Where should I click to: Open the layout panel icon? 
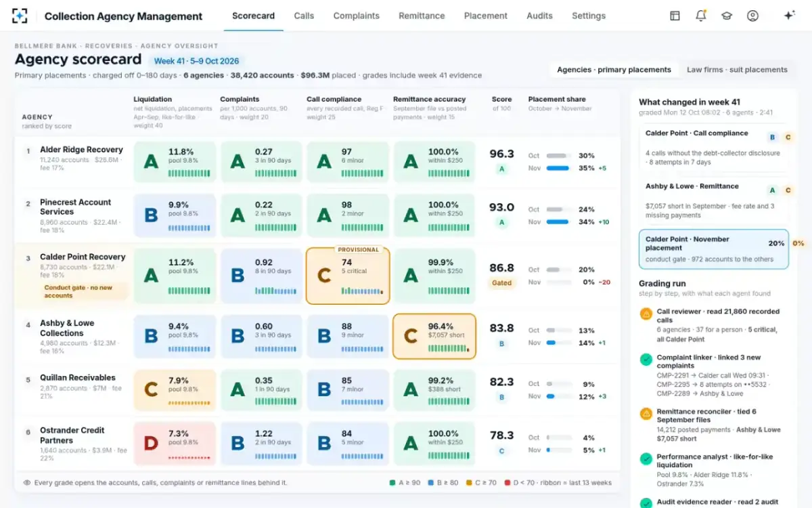(675, 16)
